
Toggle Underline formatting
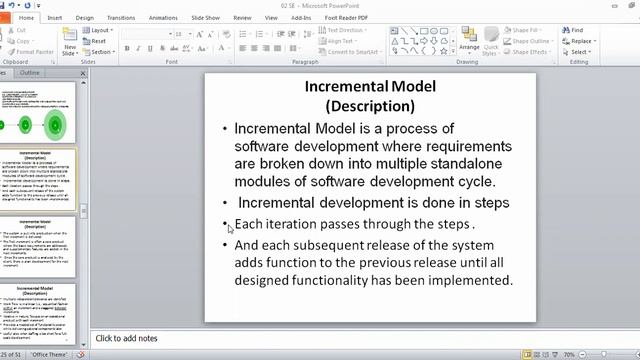150,49
